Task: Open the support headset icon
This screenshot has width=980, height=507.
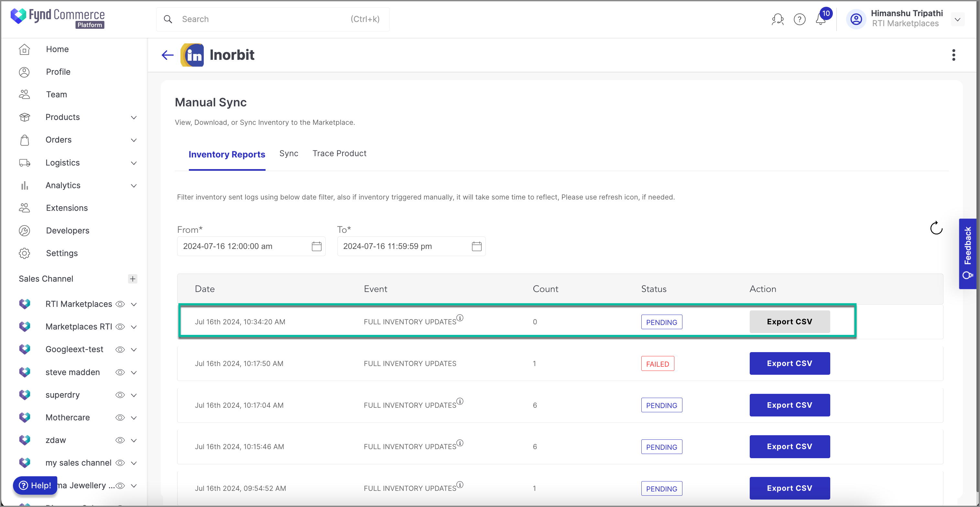Action: pos(777,19)
